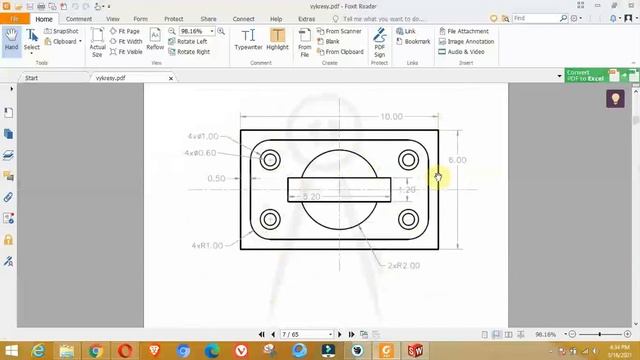Open the Layers side panel

(8, 155)
